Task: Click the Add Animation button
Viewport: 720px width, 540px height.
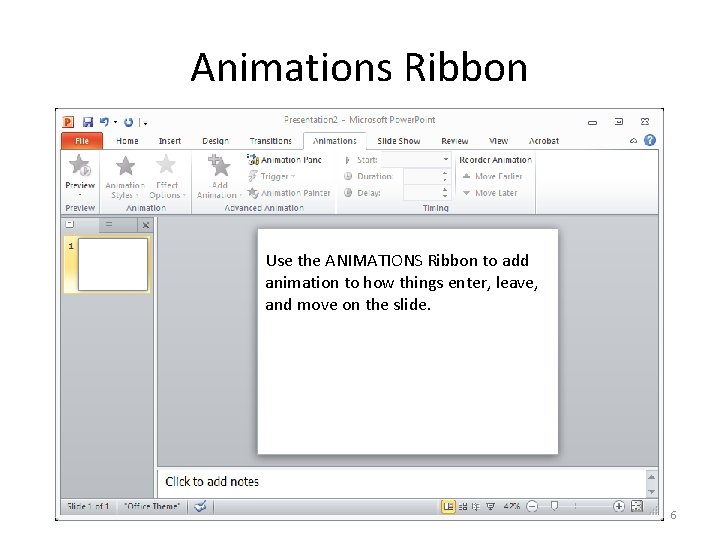Action: (x=219, y=177)
